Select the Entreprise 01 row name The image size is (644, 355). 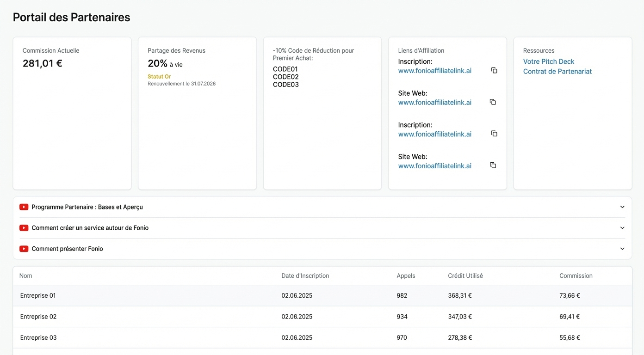[38, 295]
